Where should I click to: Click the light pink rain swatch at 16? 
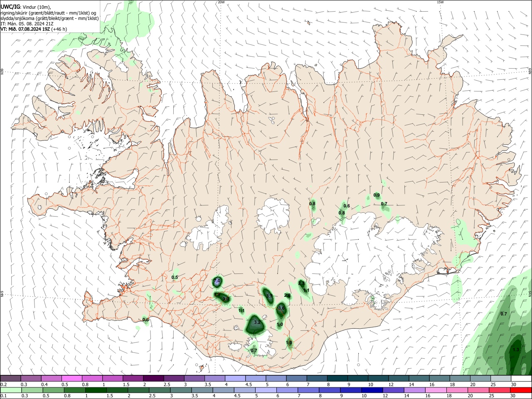pos(436,390)
